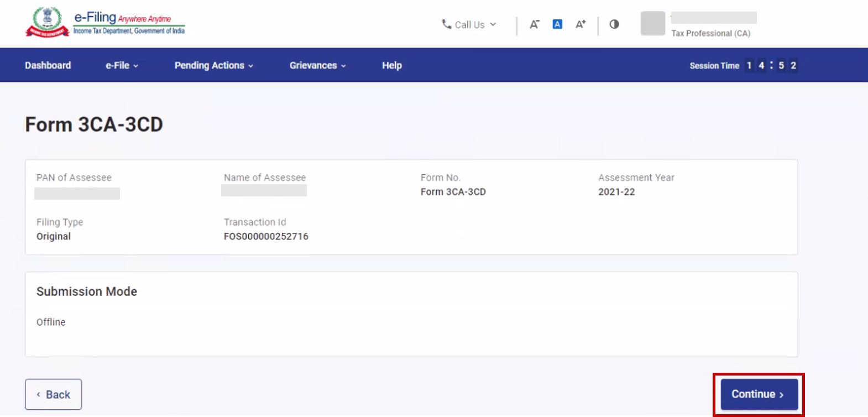Click the Offline submission mode text

(51, 322)
